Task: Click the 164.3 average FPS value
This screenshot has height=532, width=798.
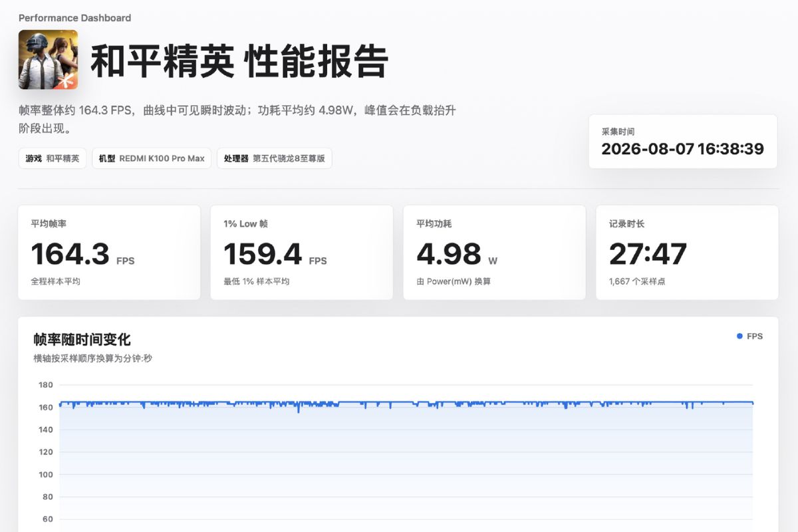Action: 70,254
